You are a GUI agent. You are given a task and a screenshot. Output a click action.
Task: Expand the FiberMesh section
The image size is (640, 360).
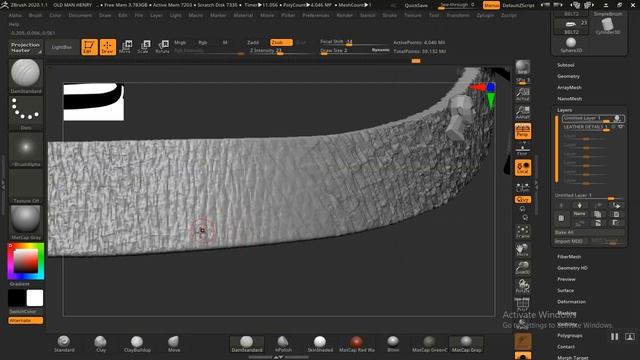[569, 257]
